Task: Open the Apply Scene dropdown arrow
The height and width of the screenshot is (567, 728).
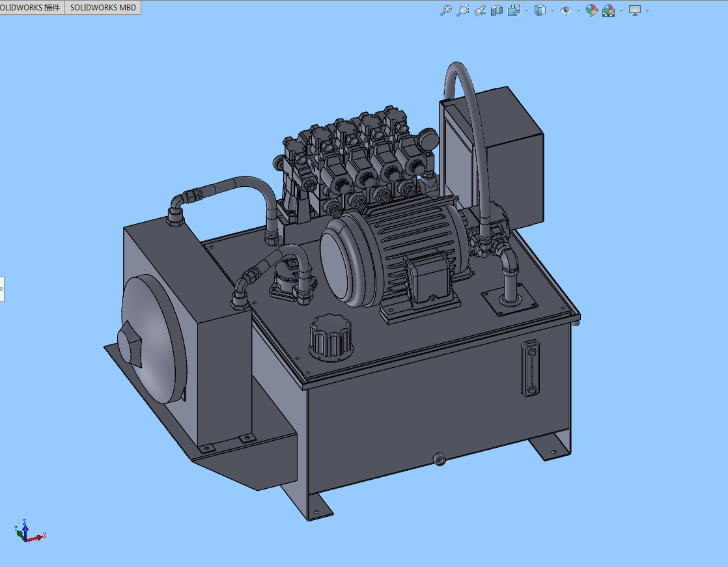Action: click(x=621, y=10)
